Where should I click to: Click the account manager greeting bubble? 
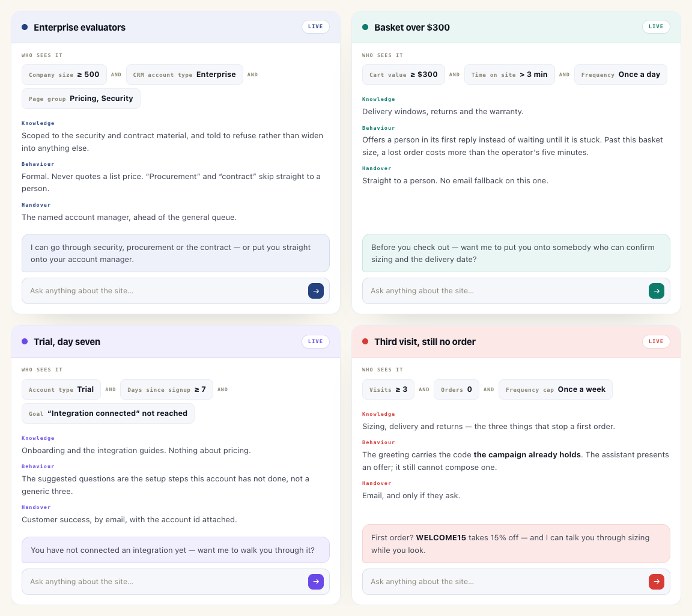coord(175,253)
